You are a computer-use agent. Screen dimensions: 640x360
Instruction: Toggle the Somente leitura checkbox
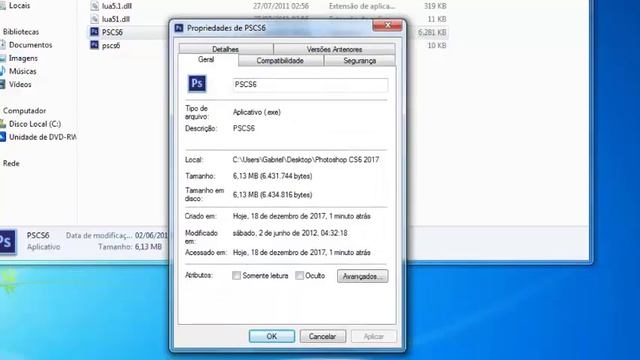pyautogui.click(x=236, y=276)
